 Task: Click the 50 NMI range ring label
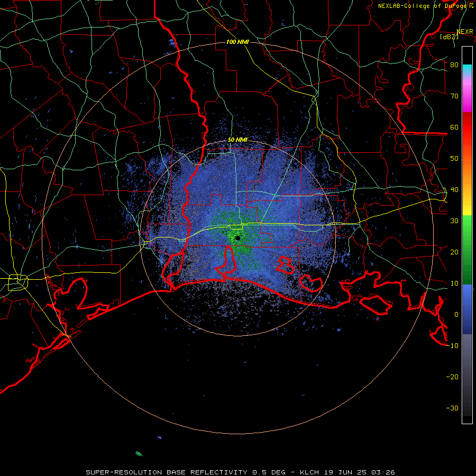[237, 140]
